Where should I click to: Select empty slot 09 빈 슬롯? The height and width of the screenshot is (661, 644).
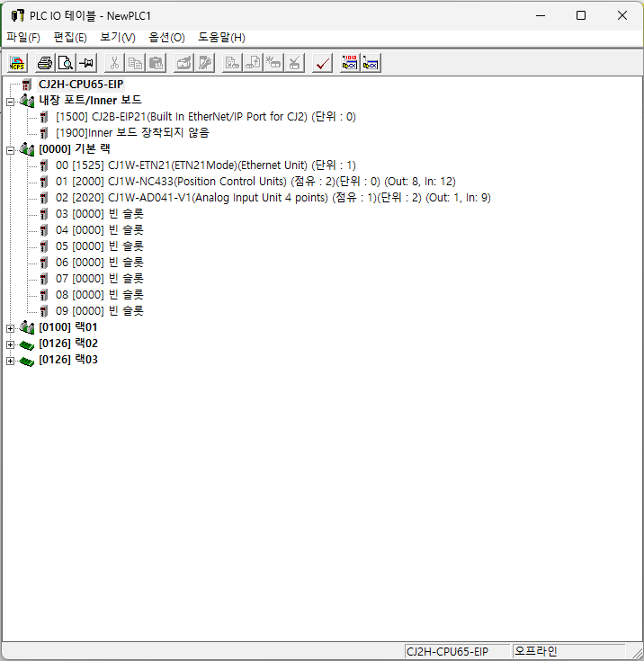pyautogui.click(x=100, y=310)
